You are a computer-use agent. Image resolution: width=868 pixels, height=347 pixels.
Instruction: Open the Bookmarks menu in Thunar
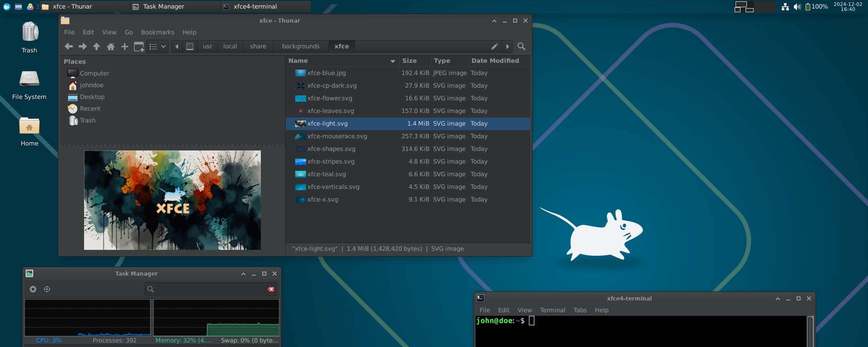tap(157, 32)
